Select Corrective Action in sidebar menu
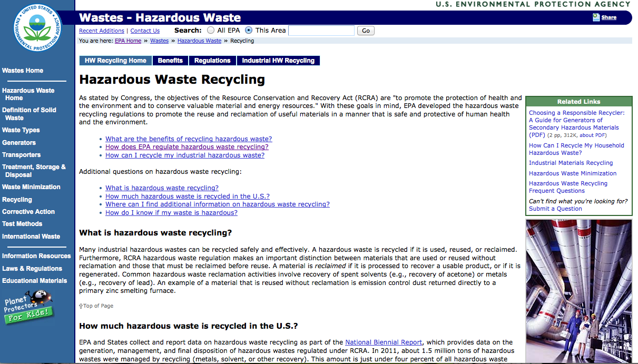Screen dimensions: 638x364 point(28,212)
